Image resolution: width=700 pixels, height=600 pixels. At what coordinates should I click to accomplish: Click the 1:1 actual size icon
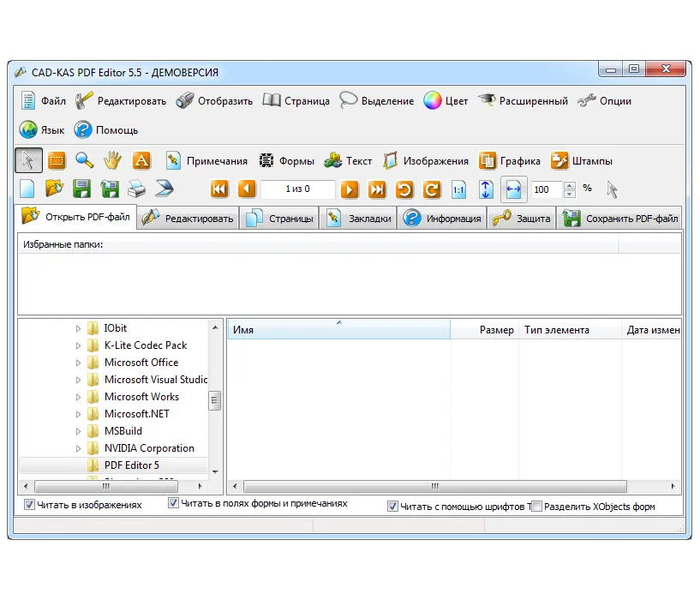point(458,189)
